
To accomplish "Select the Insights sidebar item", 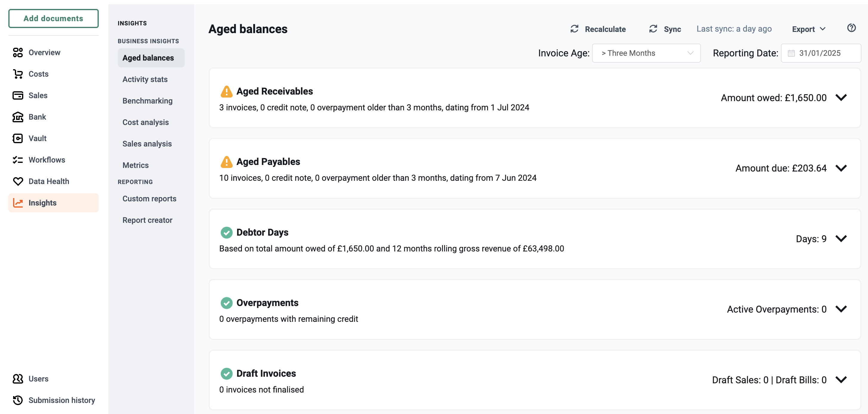I will pos(54,203).
